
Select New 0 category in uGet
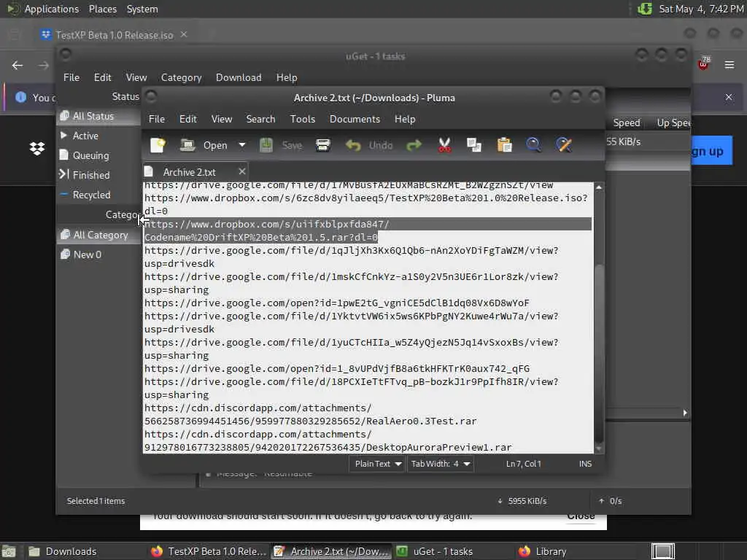(x=99, y=254)
